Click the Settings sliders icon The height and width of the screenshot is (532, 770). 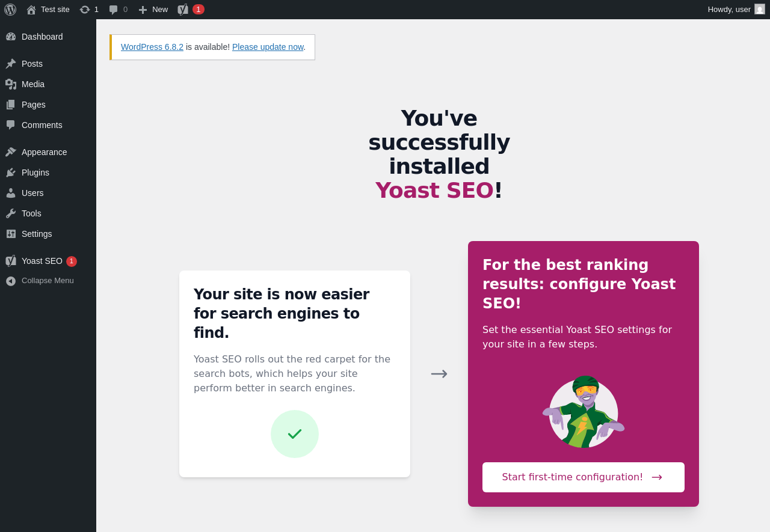click(11, 234)
